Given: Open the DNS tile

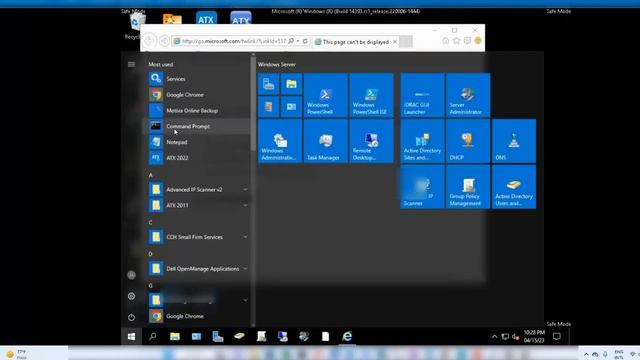Looking at the screenshot, I should pyautogui.click(x=514, y=141).
